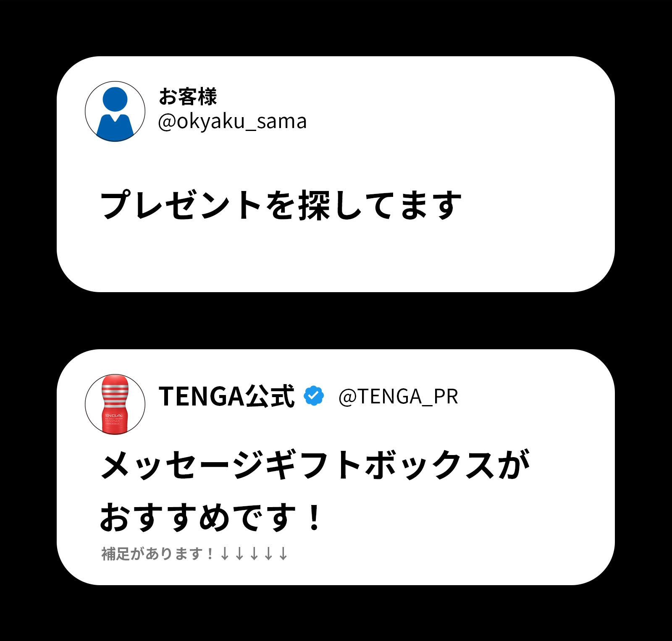Click the first down arrow after 補足があります！
Image resolution: width=672 pixels, height=641 pixels.
225,554
